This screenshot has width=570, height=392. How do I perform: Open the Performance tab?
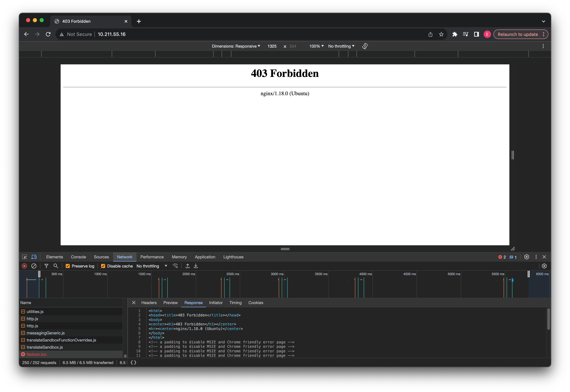pyautogui.click(x=152, y=257)
